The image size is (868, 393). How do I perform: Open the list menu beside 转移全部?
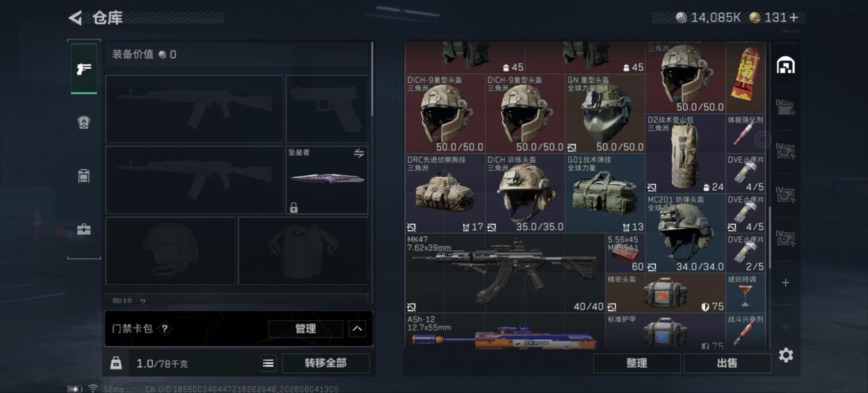coord(268,363)
